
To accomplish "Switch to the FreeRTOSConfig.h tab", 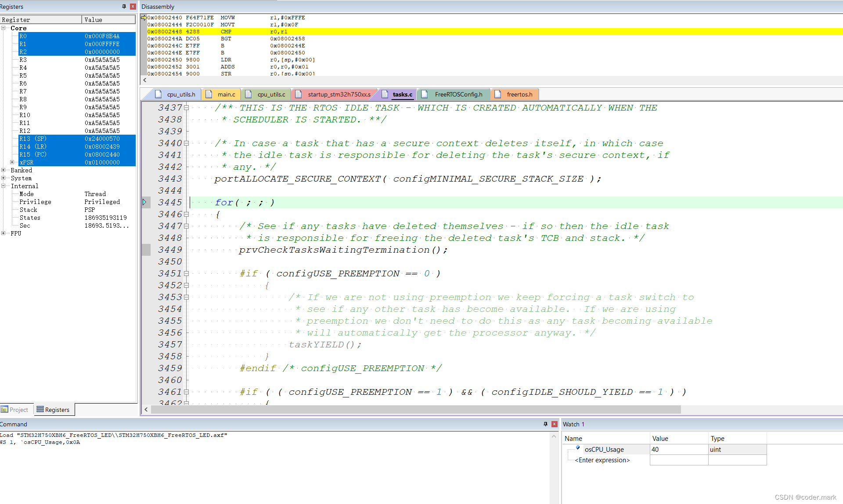I will pyautogui.click(x=458, y=94).
